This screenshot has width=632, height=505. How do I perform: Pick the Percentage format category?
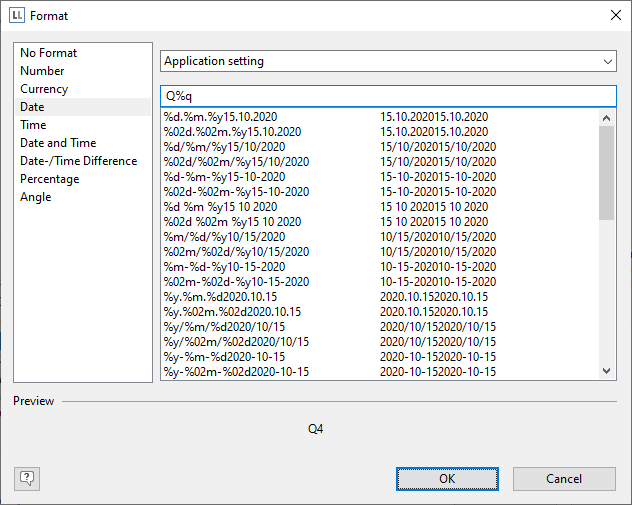49,179
